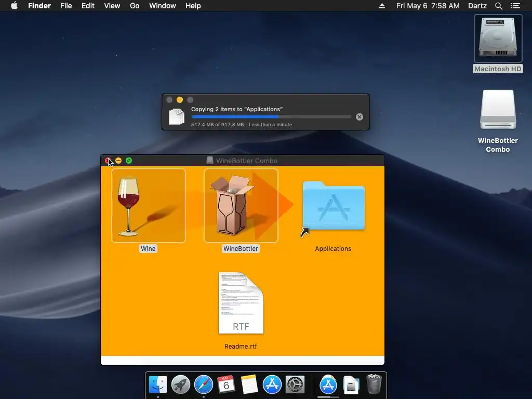Click the "Macintosh HD" label
The width and height of the screenshot is (532, 399).
(498, 69)
